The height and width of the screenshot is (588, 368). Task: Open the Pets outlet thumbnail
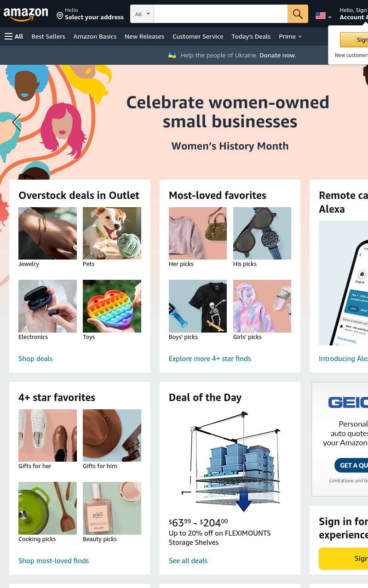coord(112,233)
